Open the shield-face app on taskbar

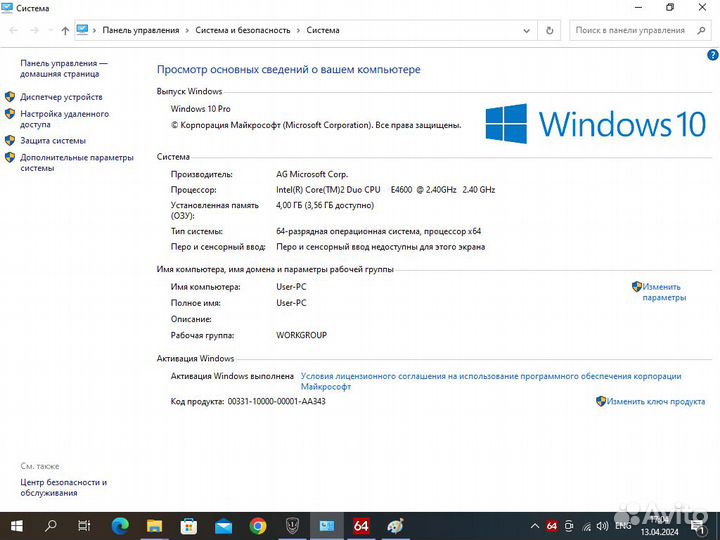pos(292,526)
